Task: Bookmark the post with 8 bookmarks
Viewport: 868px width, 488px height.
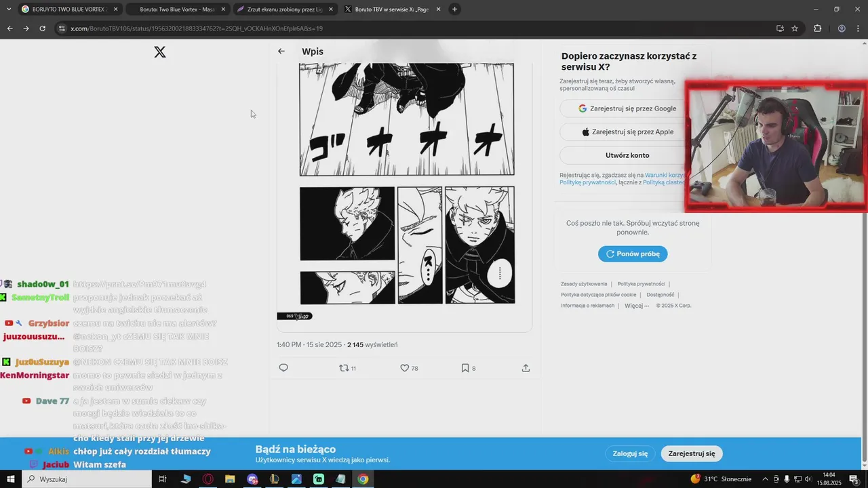Action: pos(469,368)
